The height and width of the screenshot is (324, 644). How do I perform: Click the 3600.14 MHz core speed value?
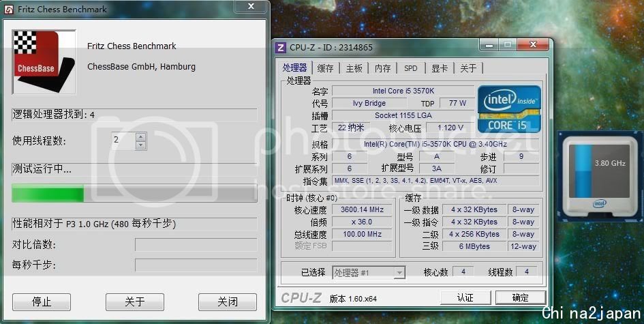[362, 209]
